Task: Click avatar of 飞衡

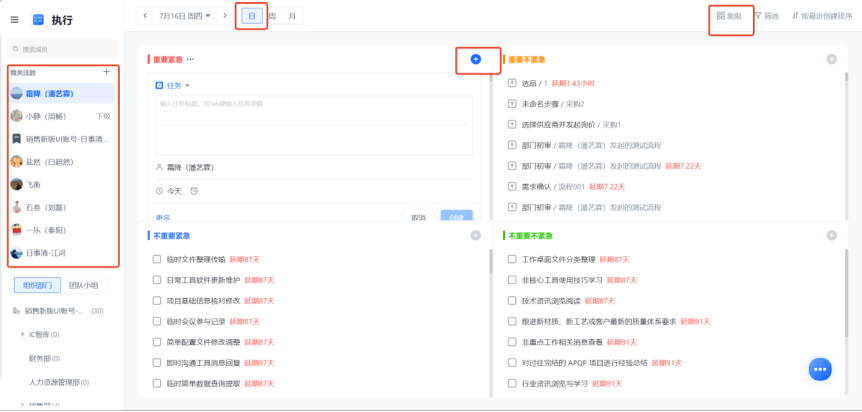Action: [16, 184]
